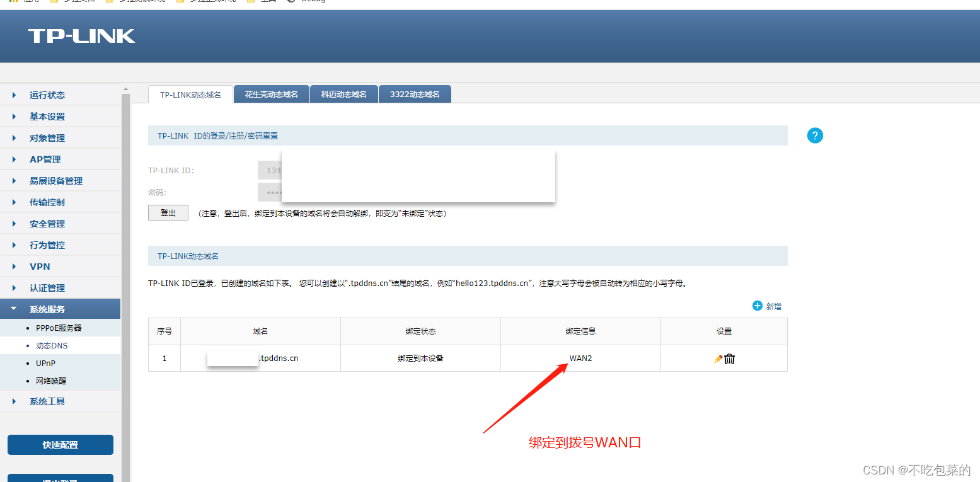Viewport: 980px width, 482px height.
Task: Click the 新增 link to add domain
Action: pos(773,306)
